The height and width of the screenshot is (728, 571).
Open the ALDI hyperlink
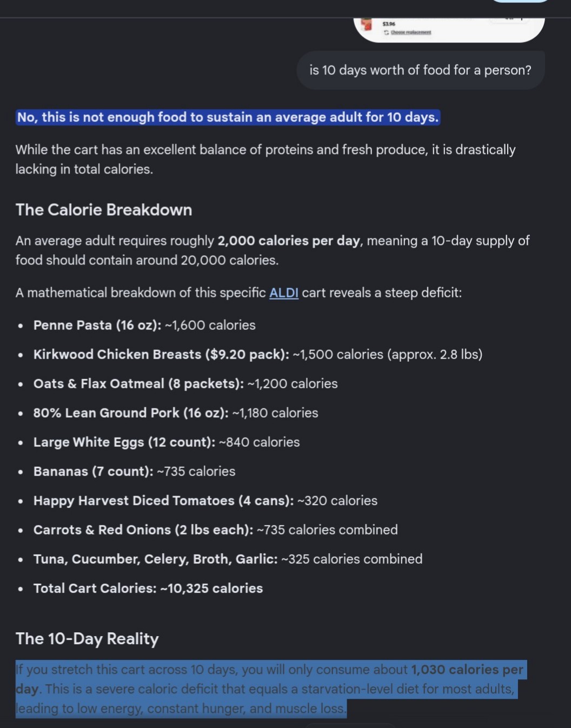pyautogui.click(x=284, y=293)
